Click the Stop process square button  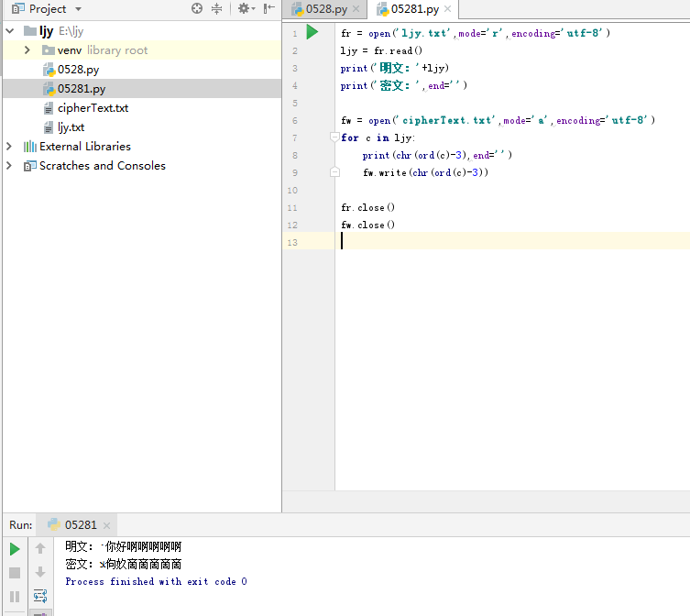(x=15, y=573)
